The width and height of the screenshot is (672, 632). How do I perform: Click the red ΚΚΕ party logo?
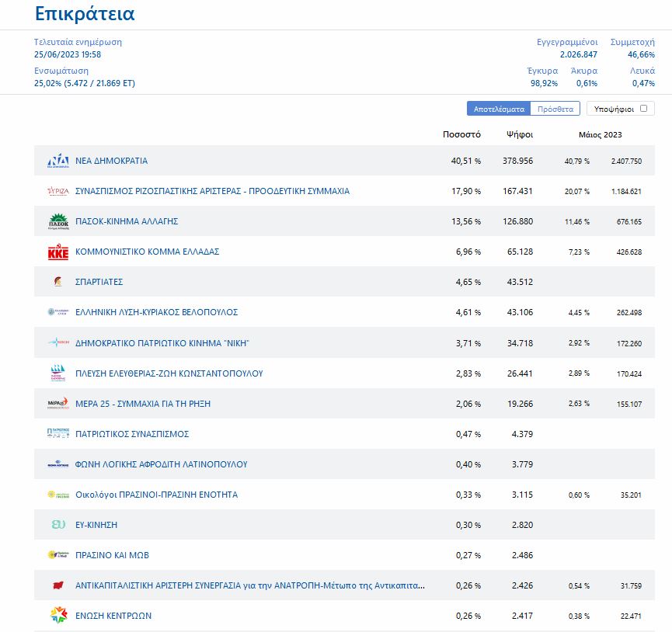pyautogui.click(x=58, y=252)
